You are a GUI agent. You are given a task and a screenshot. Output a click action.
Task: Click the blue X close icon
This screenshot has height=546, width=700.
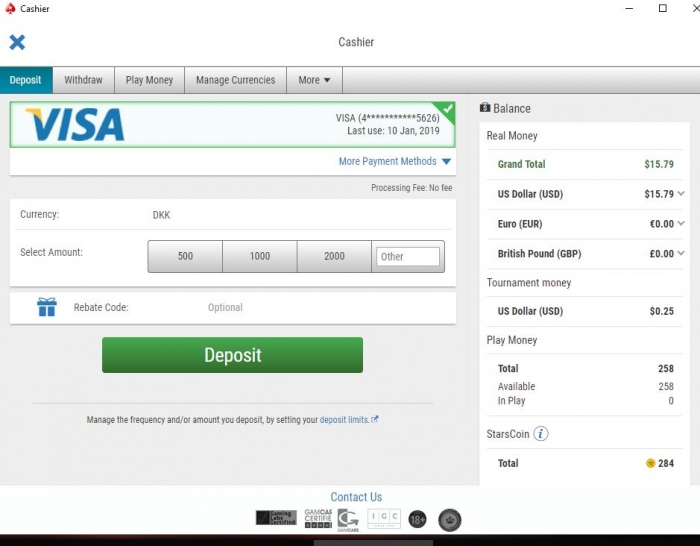17,42
